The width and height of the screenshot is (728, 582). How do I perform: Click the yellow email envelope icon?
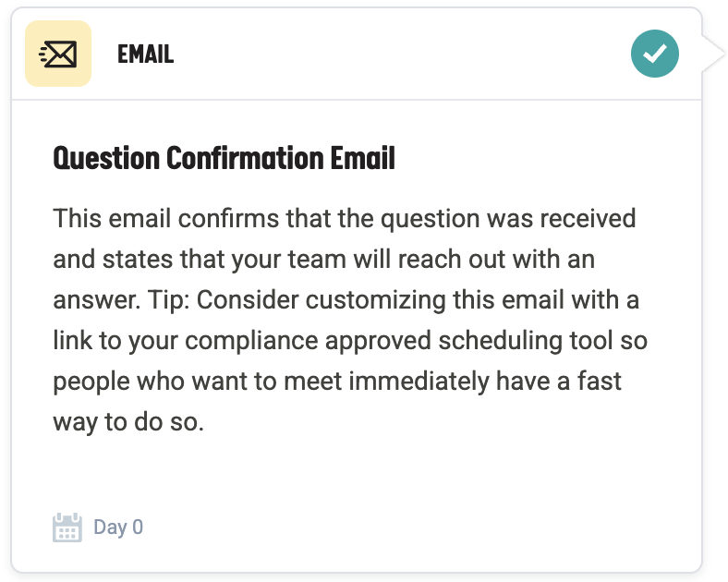(x=58, y=54)
